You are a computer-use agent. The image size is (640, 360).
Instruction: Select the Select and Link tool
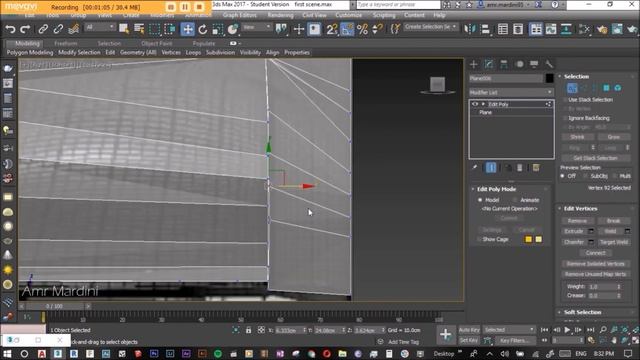[x=43, y=29]
